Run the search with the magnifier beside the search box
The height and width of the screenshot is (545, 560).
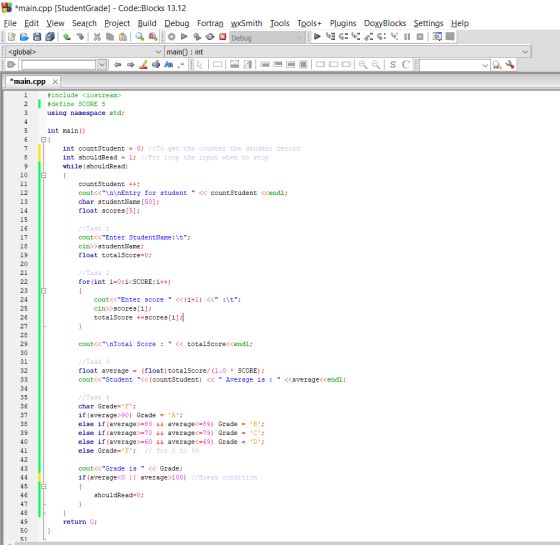tap(497, 65)
